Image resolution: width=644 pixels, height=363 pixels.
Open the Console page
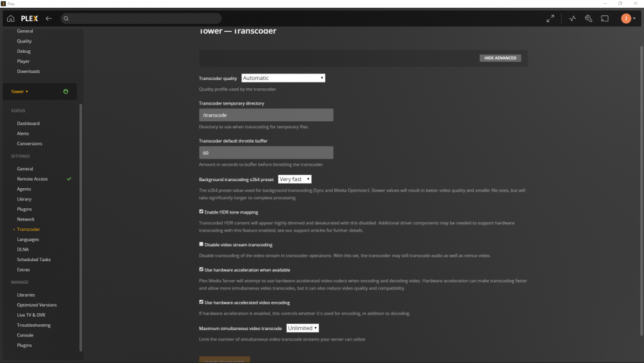click(x=25, y=335)
